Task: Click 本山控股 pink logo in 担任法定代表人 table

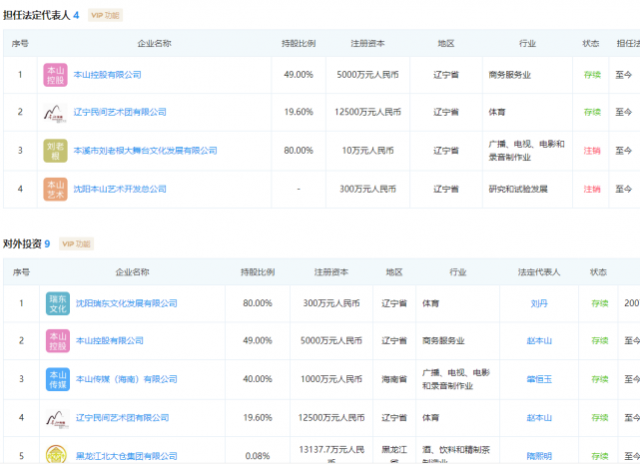Action: pyautogui.click(x=55, y=75)
